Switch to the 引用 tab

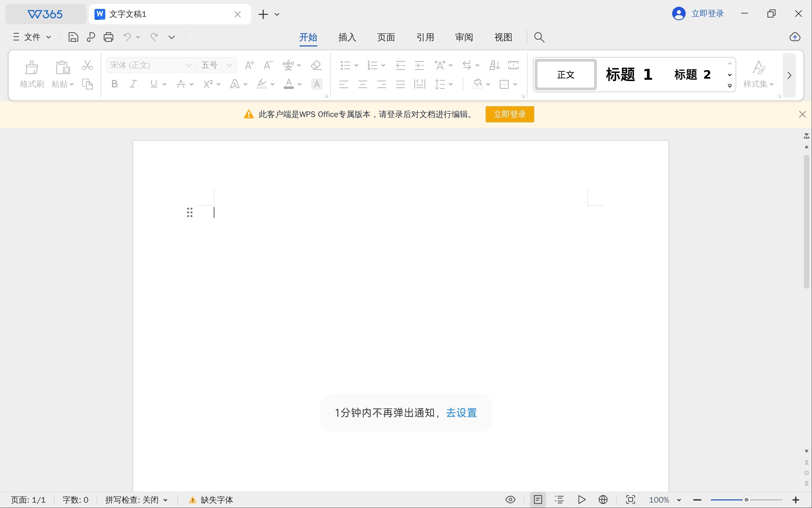(x=425, y=37)
